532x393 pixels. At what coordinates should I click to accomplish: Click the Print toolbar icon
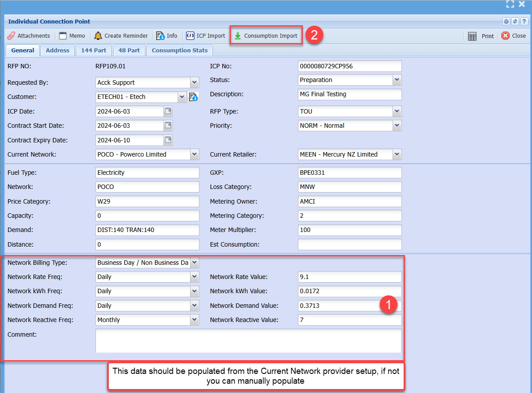(x=472, y=36)
